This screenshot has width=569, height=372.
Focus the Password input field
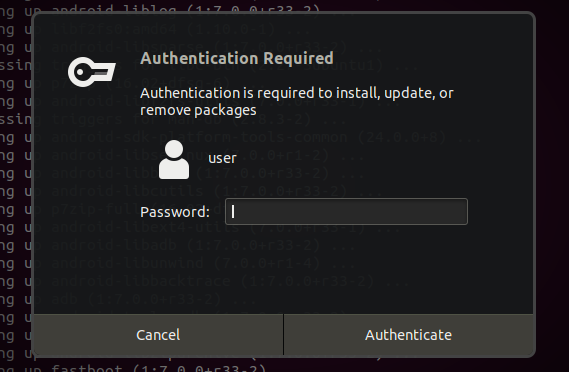346,212
